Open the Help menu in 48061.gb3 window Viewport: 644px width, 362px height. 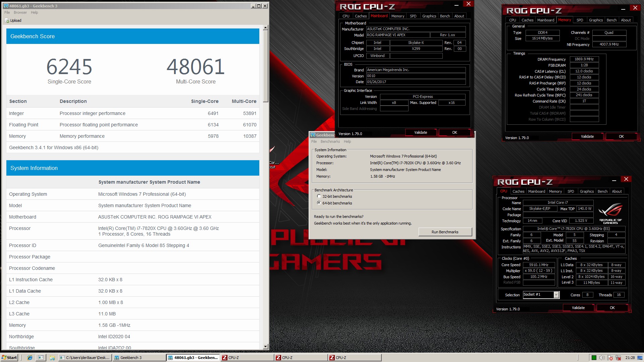click(x=35, y=12)
